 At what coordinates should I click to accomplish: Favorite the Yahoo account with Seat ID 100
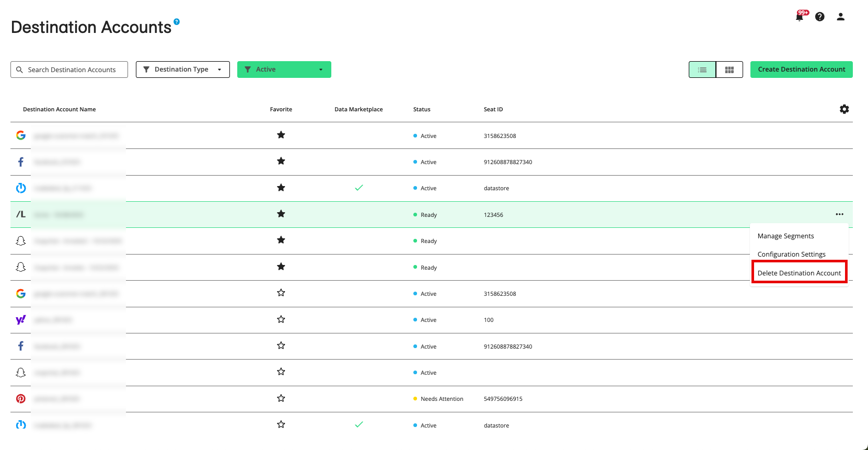pyautogui.click(x=281, y=319)
